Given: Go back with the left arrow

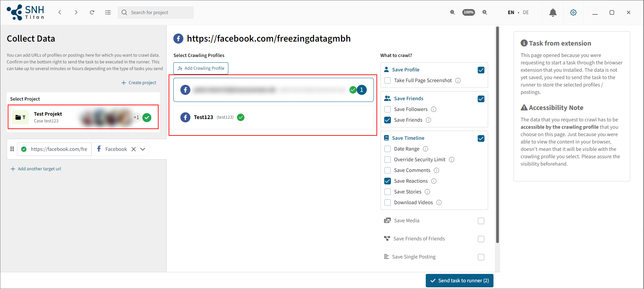Looking at the screenshot, I should [x=60, y=12].
